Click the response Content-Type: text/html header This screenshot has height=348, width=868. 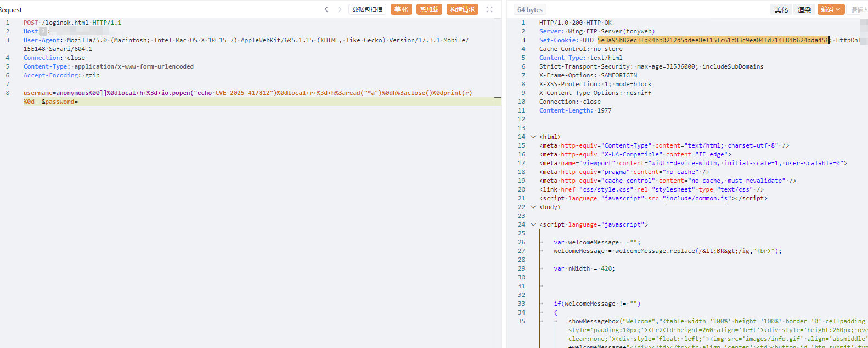click(580, 58)
